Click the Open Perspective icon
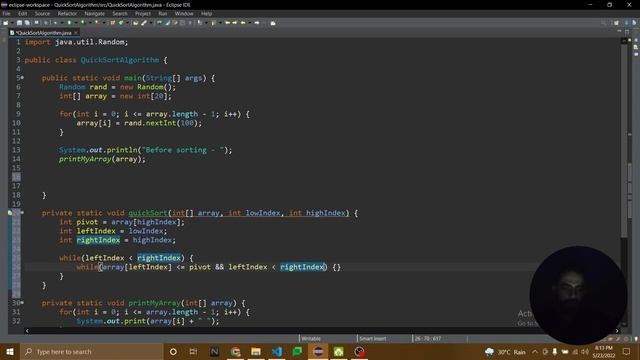Viewport: 640px width, 360px height. pos(616,22)
